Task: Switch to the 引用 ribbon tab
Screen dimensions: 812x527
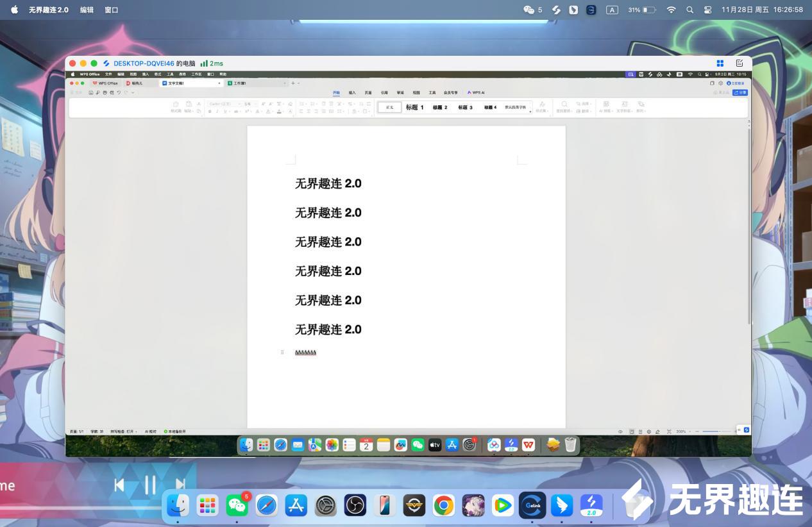Action: tap(384, 93)
